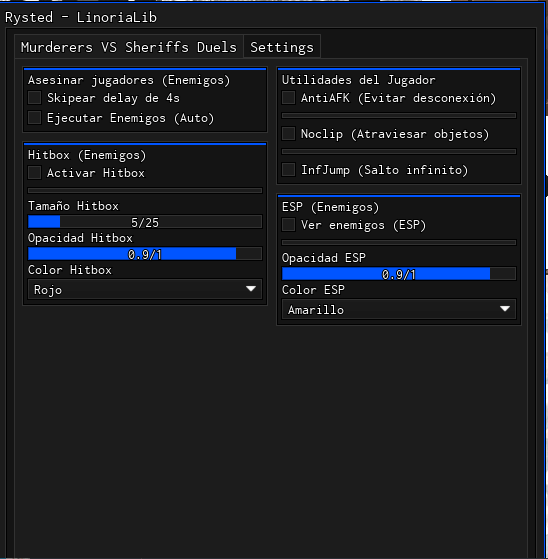Screen dimensions: 548x559
Task: Click the Color ESP label
Action: tap(313, 290)
